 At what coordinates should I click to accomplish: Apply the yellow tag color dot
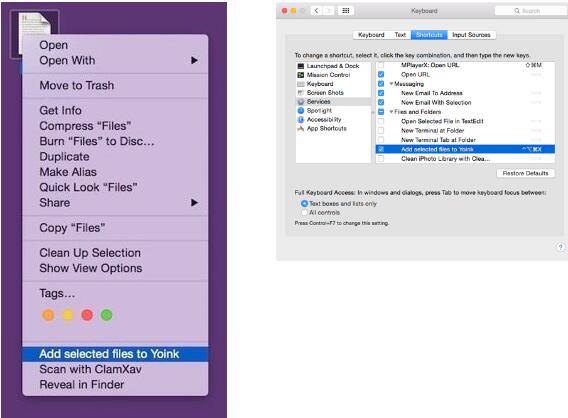(x=68, y=315)
